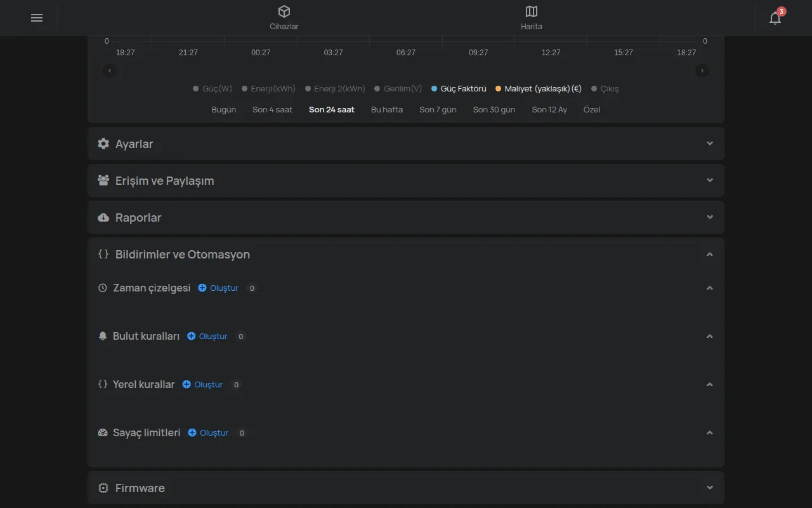Select the Son 30 gün range
The image size is (812, 508).
pos(494,110)
